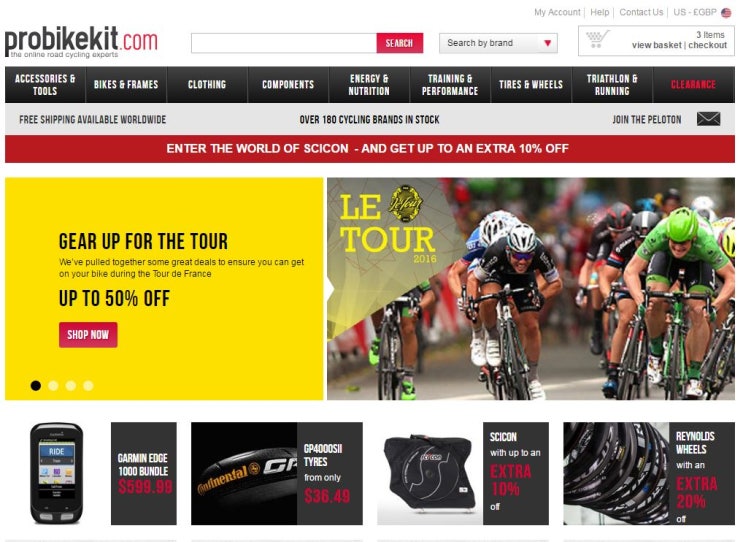Image resolution: width=743 pixels, height=542 pixels.
Task: Click the My Account link
Action: [x=557, y=12]
